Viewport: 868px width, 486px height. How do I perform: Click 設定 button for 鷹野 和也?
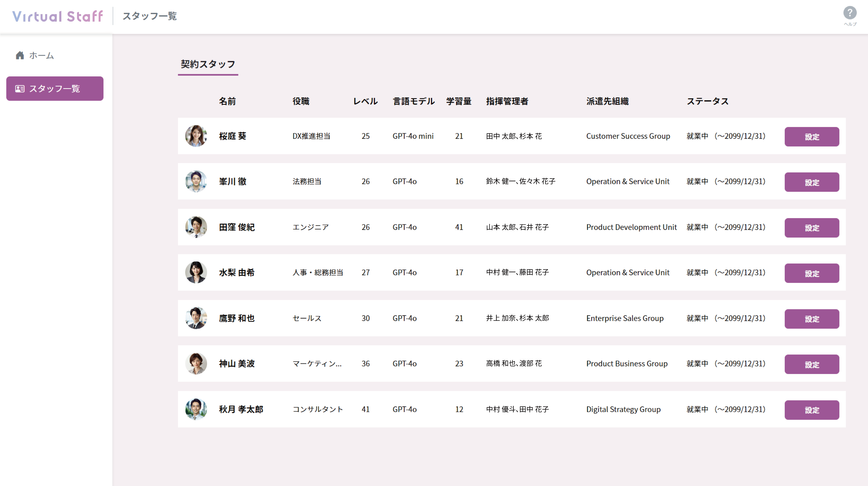coord(812,319)
